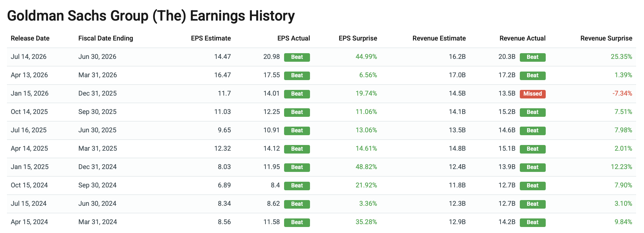
Task: Click the 16.2B revenue estimate
Action: (457, 57)
